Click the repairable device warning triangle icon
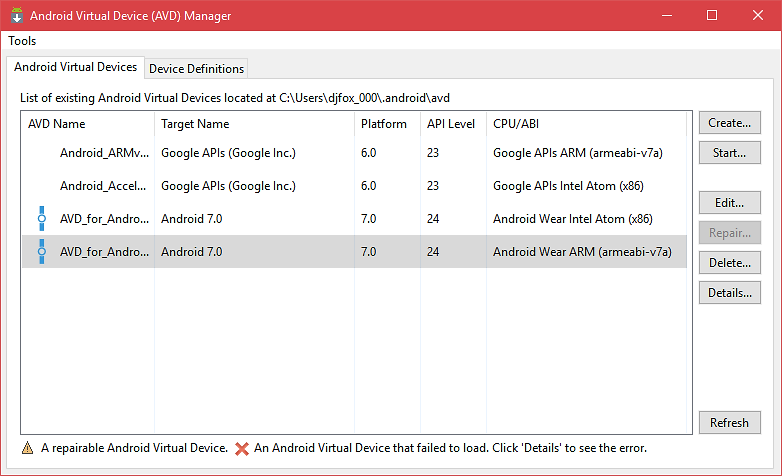 pyautogui.click(x=27, y=448)
